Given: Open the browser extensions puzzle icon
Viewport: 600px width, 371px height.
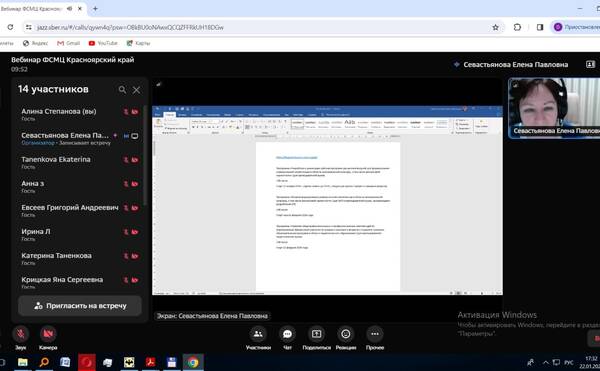Looking at the screenshot, I should click(517, 27).
